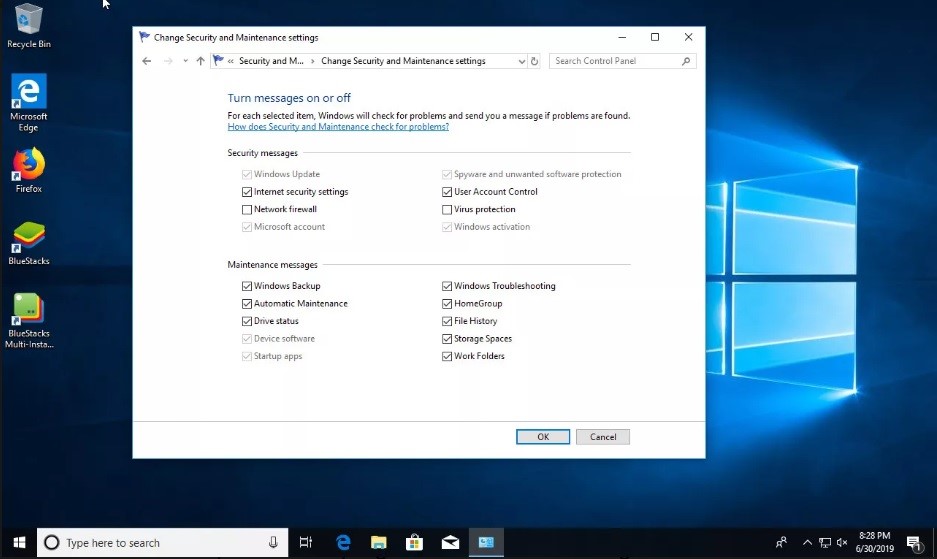Click the Search Control Panel field
The image size is (937, 559).
click(x=615, y=61)
